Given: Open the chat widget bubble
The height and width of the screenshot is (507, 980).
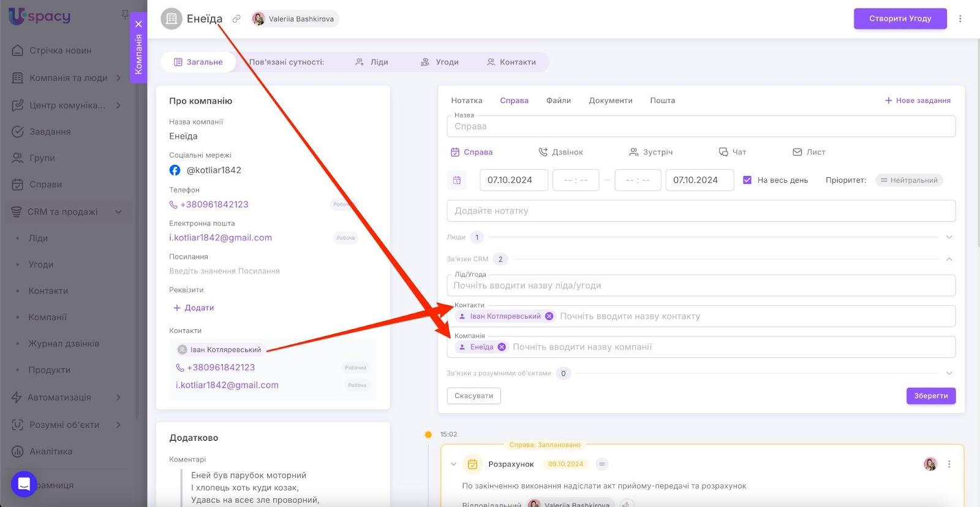Looking at the screenshot, I should [x=24, y=484].
